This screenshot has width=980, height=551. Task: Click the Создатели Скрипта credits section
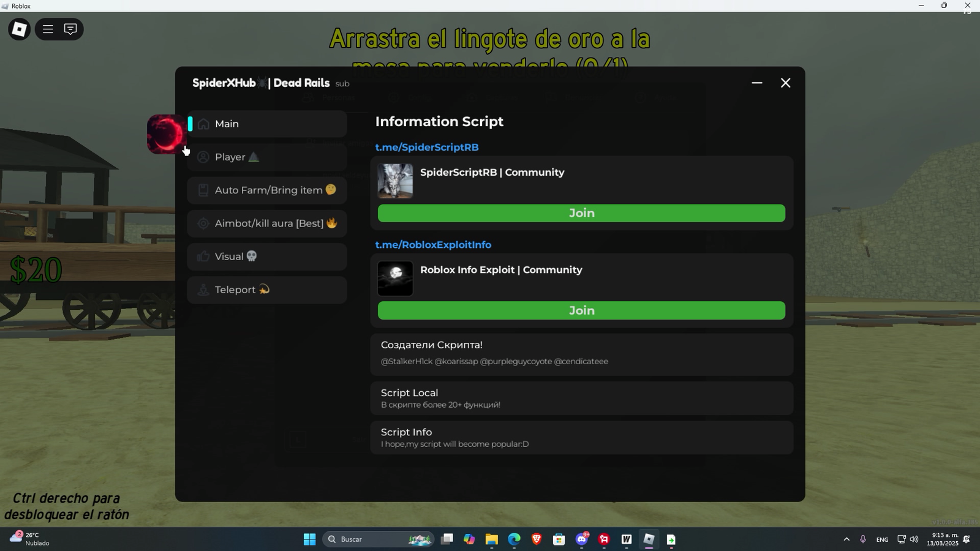pyautogui.click(x=581, y=354)
